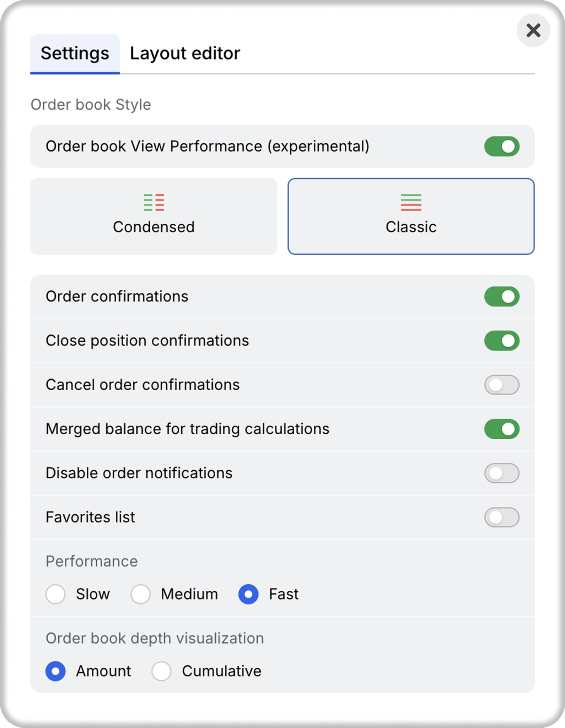
Task: Choose Medium performance option
Action: [140, 594]
